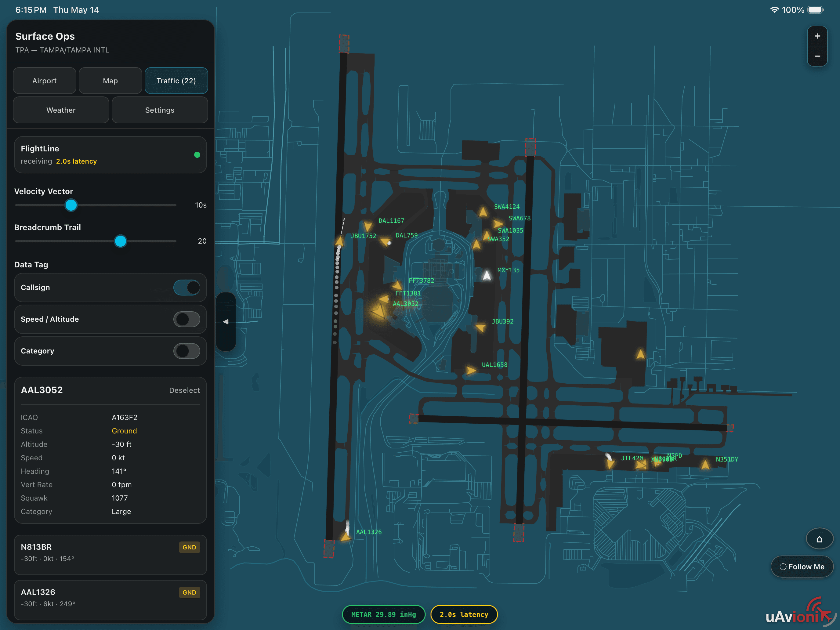Select aircraft FFT3782 on the map
This screenshot has height=630, width=840.
397,285
